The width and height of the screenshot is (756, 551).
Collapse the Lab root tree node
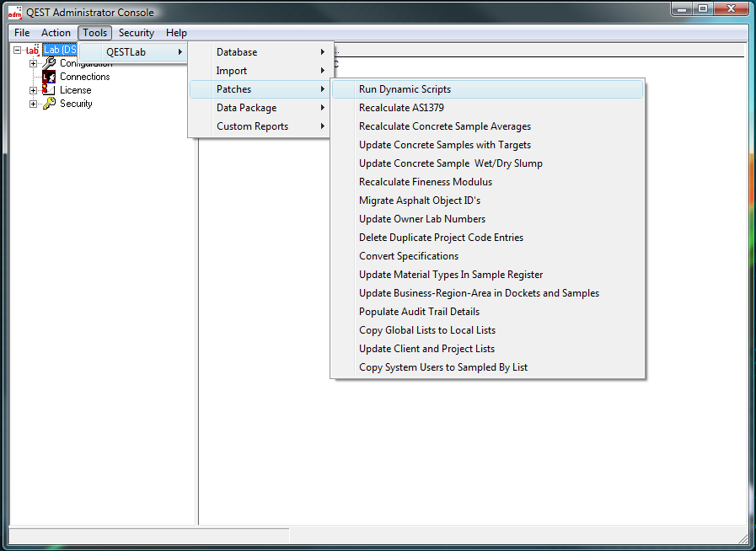point(18,51)
